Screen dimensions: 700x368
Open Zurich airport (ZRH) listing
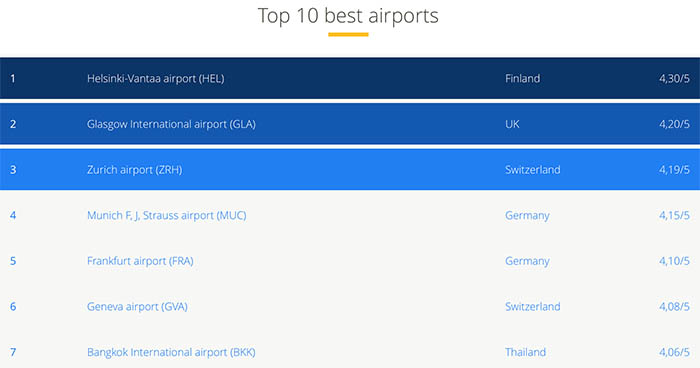(x=134, y=170)
